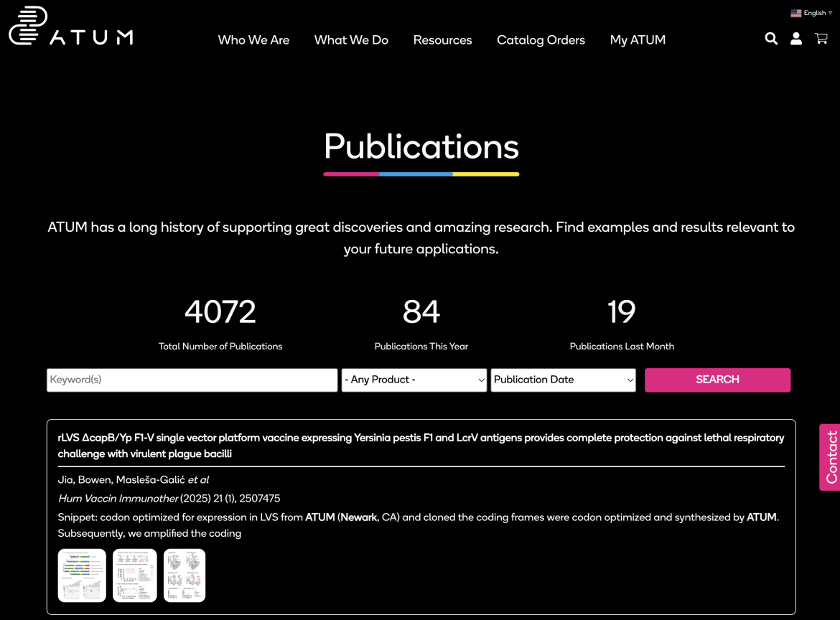Click the 84 publications this year count

pyautogui.click(x=421, y=311)
